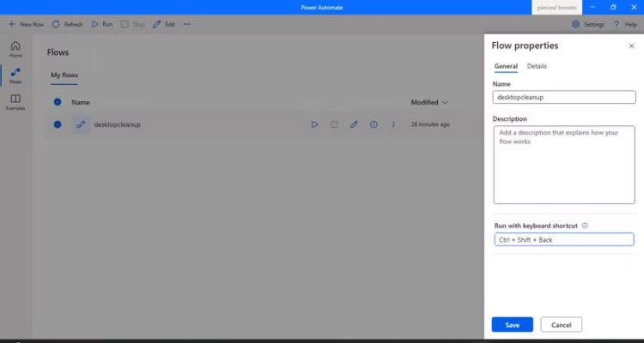Run desktopcleanup flow with play icon
The width and height of the screenshot is (644, 343).
pos(314,124)
